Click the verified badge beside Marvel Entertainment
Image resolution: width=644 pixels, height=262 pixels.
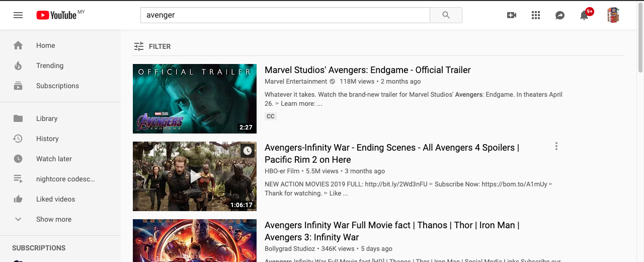click(x=332, y=82)
